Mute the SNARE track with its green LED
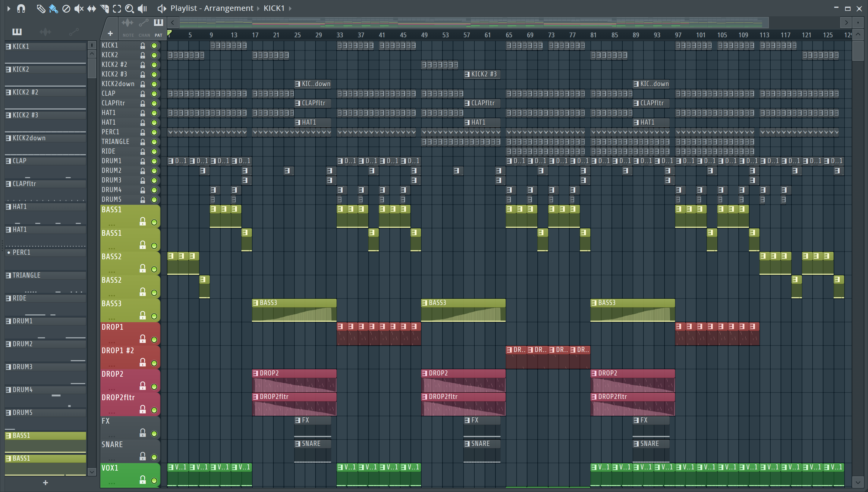 [154, 457]
